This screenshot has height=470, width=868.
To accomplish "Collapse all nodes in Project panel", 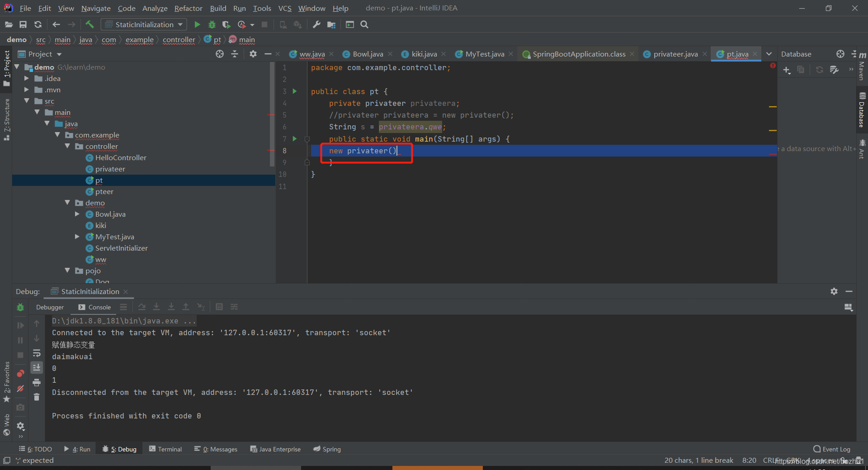I will point(235,54).
